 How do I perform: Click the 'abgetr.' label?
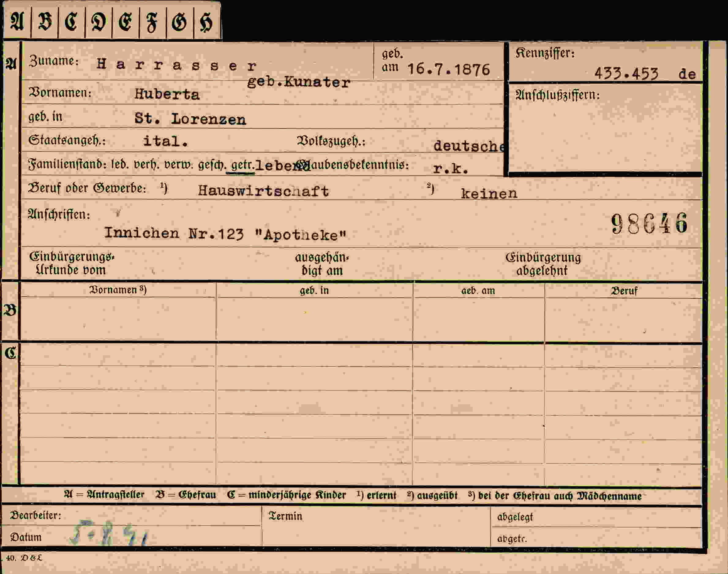(x=512, y=539)
